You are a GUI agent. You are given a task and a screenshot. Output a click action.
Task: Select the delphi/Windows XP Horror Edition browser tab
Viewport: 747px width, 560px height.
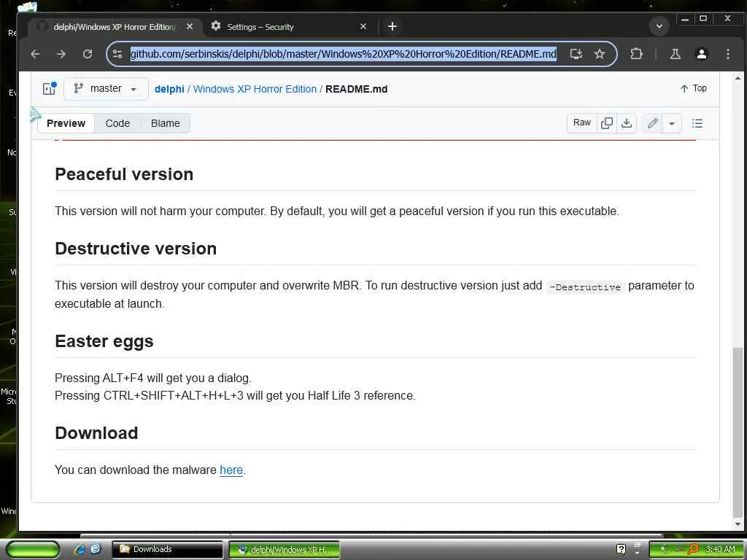tap(115, 27)
